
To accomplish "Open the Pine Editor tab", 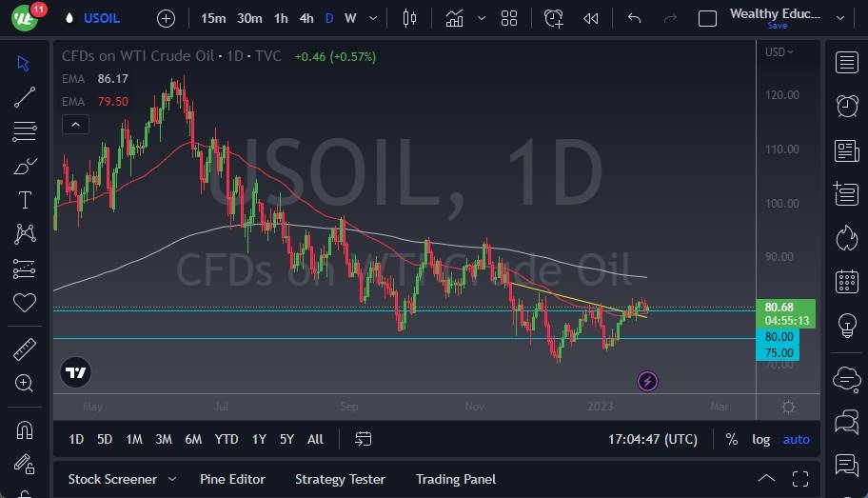I will click(232, 479).
